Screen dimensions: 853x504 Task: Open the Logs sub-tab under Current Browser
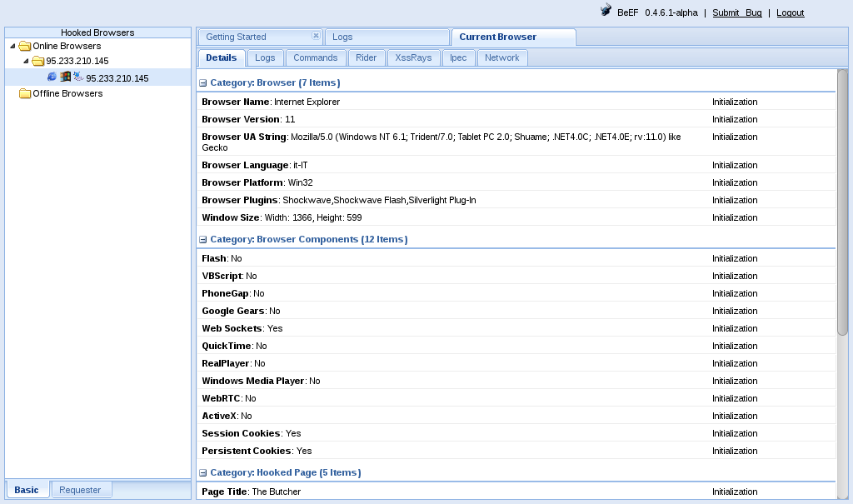[x=265, y=57]
